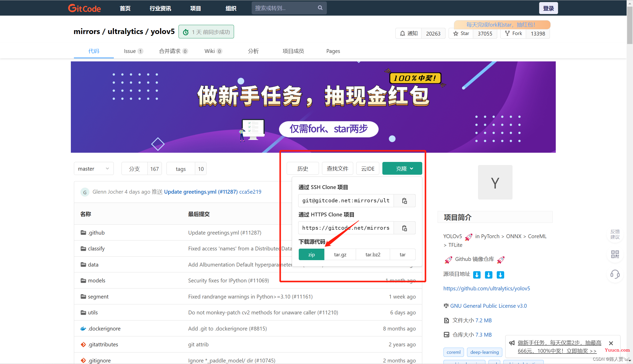The width and height of the screenshot is (633, 364).
Task: Open the models folder
Action: [x=96, y=281]
